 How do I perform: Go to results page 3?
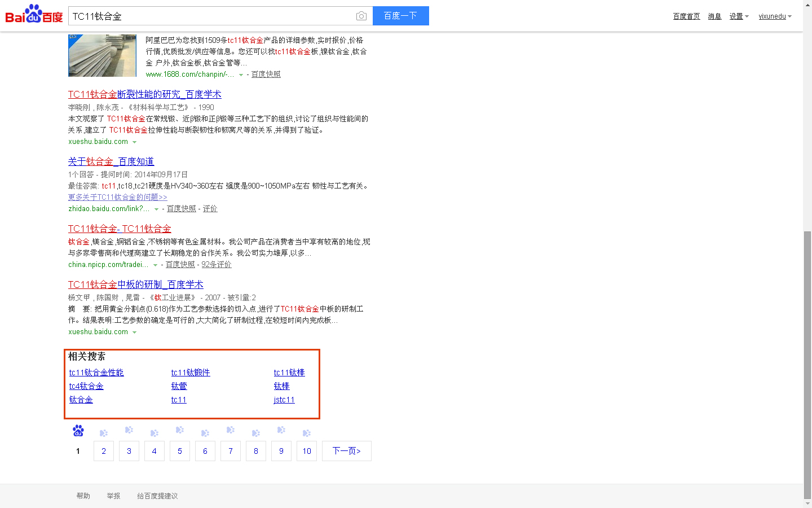(129, 451)
